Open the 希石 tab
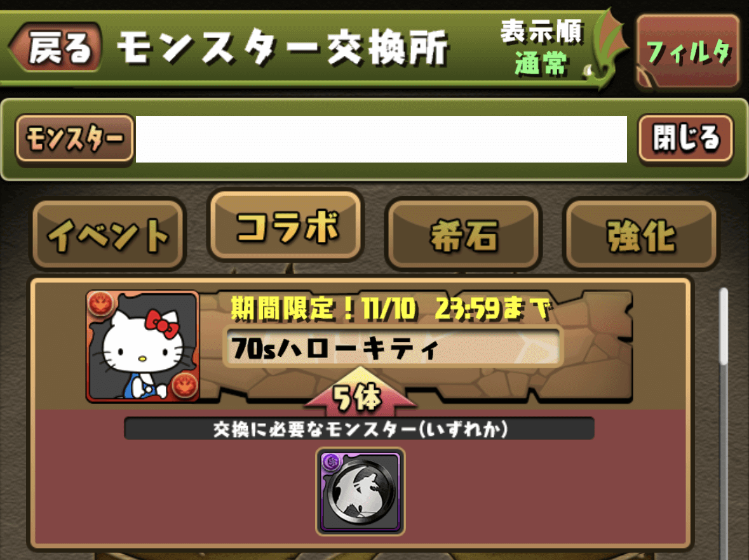 (463, 234)
